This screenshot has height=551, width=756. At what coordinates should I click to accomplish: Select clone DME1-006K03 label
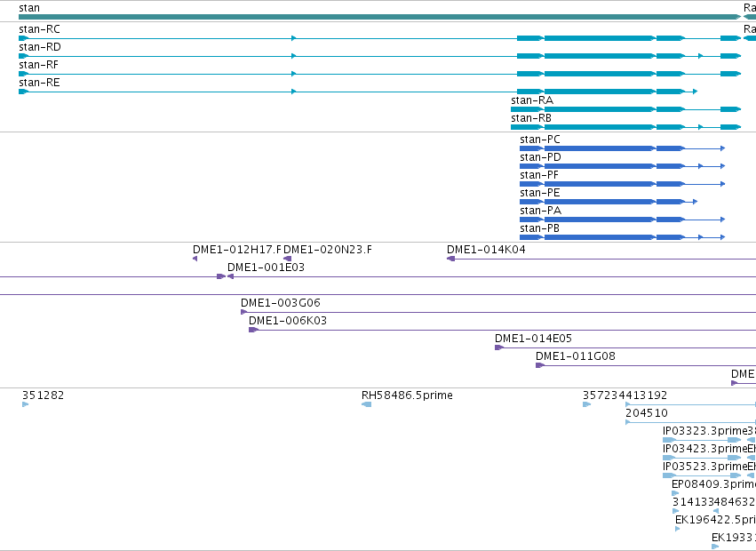pyautogui.click(x=288, y=321)
